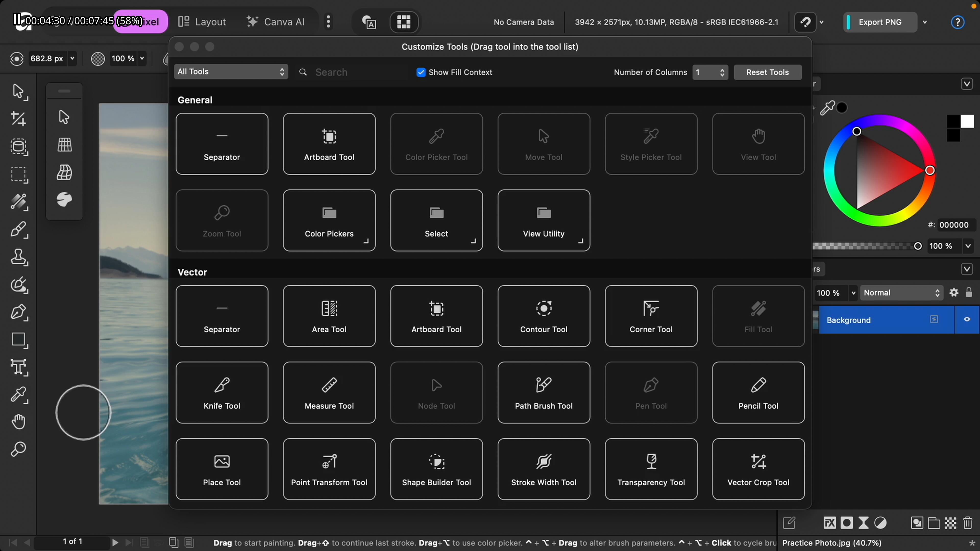Click the Export PNG button

tap(880, 22)
